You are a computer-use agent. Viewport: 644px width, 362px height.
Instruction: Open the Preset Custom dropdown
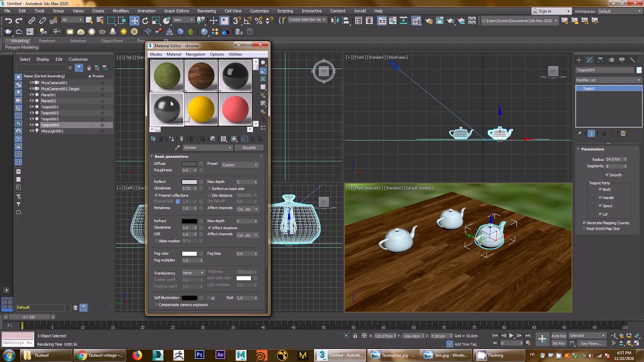(x=239, y=164)
